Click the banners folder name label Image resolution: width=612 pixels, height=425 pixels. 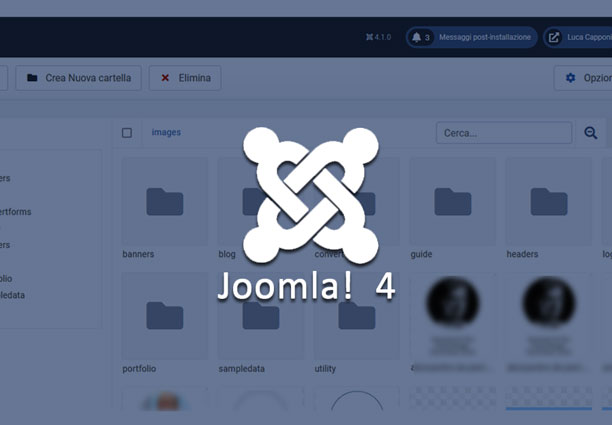click(x=138, y=254)
